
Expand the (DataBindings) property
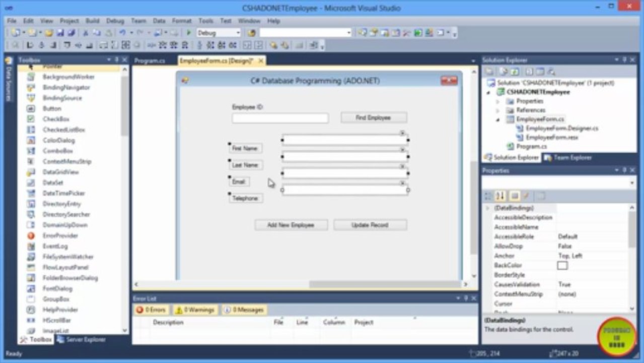click(487, 208)
